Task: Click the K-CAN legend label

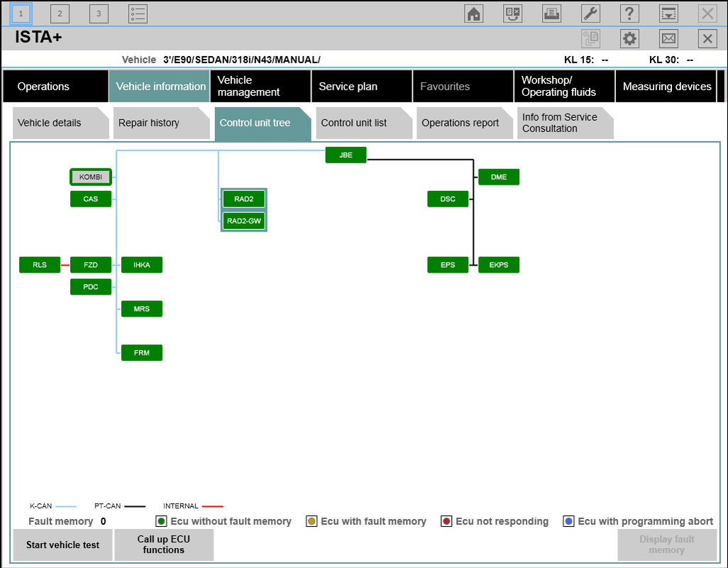Action: pyautogui.click(x=41, y=506)
